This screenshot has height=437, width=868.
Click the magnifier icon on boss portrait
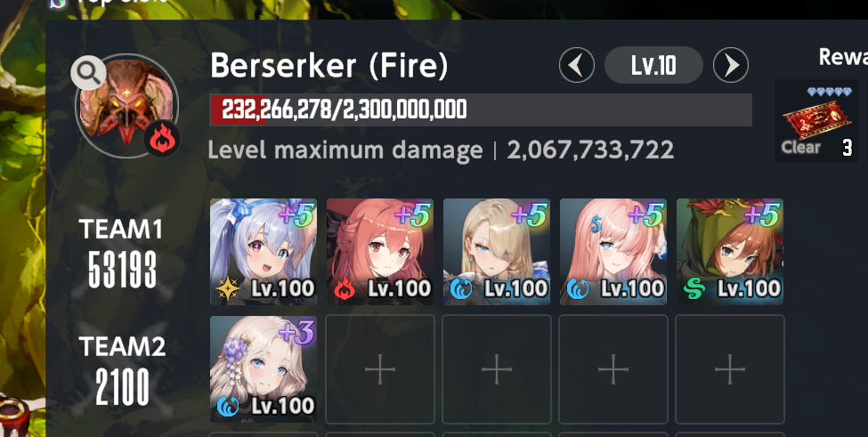(88, 72)
